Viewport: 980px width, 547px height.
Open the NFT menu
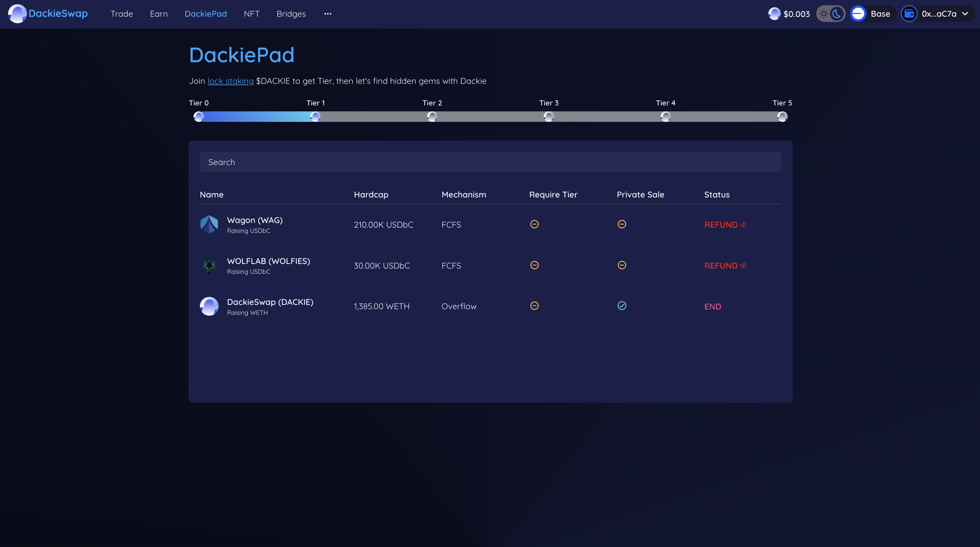[252, 14]
